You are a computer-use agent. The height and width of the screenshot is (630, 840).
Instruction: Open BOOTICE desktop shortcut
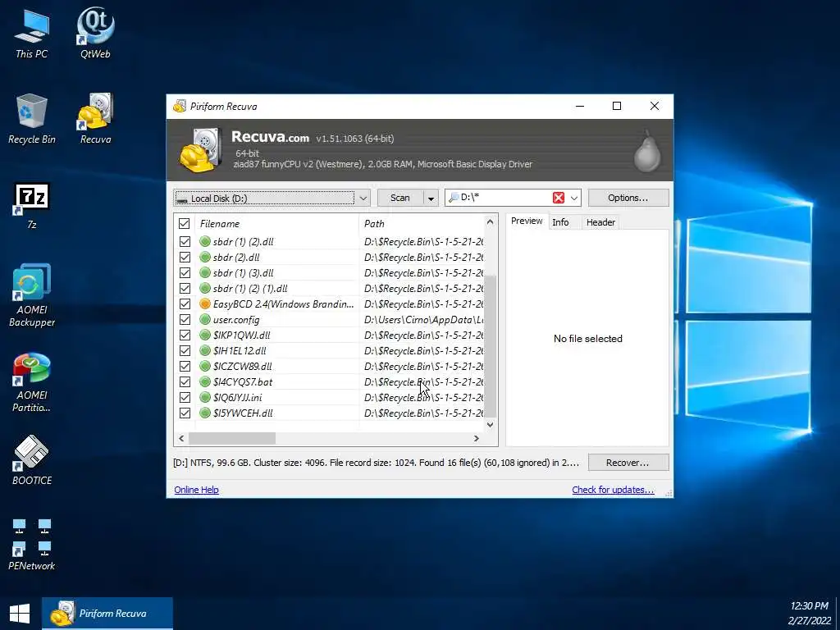click(x=32, y=459)
